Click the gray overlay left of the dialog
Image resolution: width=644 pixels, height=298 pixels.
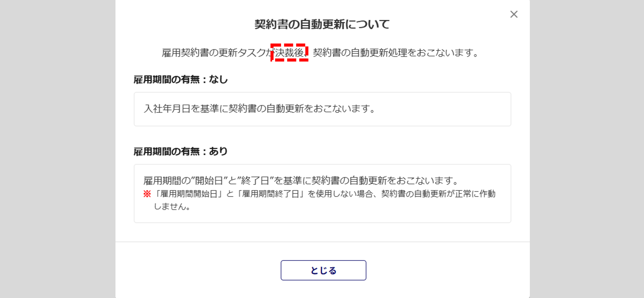click(58, 149)
